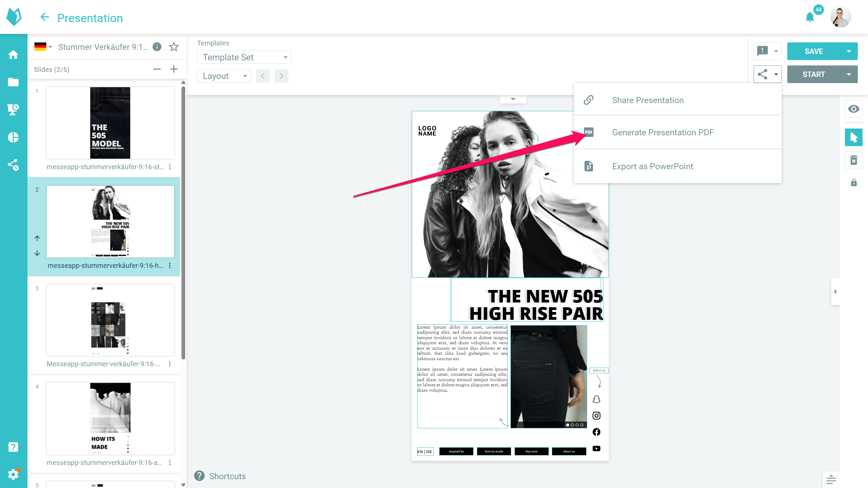
Task: Toggle preview with the eye icon
Action: click(x=853, y=109)
